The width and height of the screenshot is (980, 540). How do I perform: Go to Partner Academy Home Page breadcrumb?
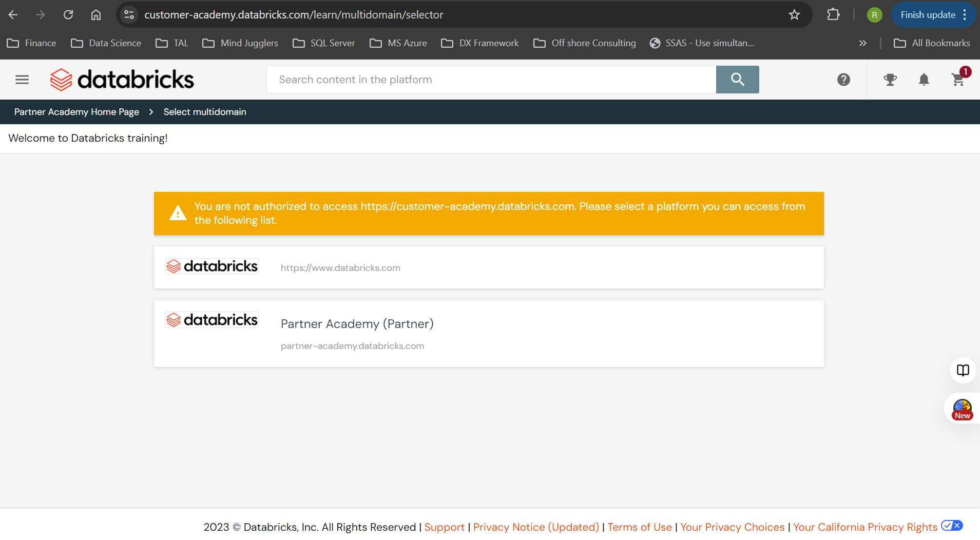pyautogui.click(x=76, y=112)
